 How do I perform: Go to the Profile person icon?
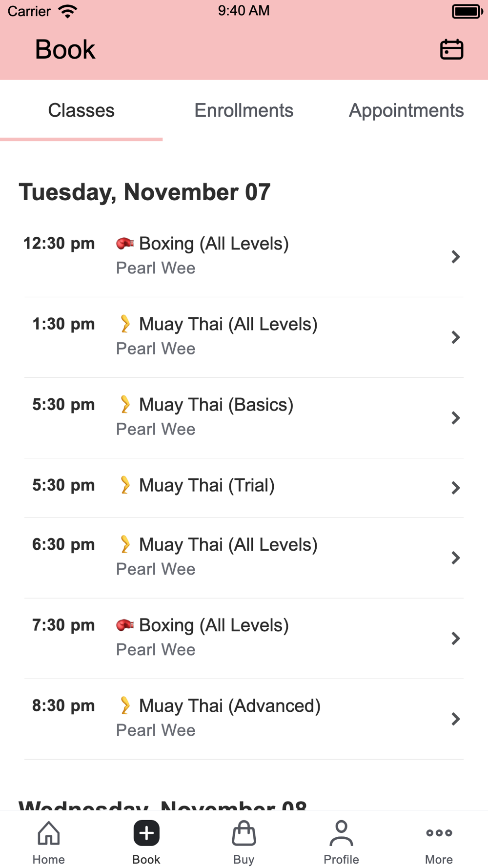coord(341,833)
